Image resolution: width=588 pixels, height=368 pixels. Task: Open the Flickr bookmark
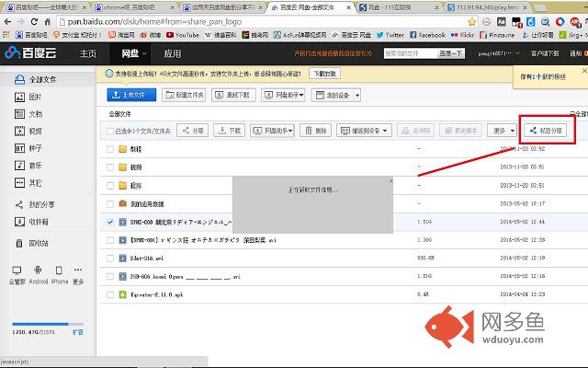pyautogui.click(x=462, y=35)
